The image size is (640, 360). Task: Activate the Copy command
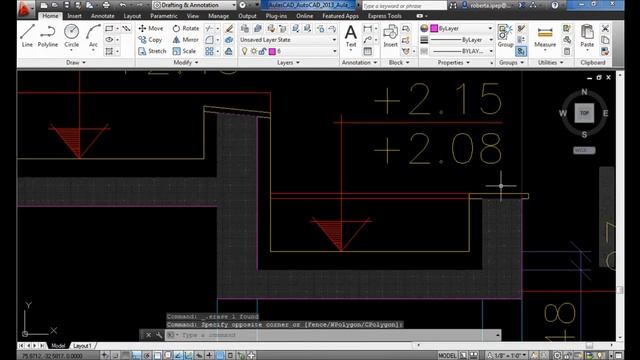point(150,40)
